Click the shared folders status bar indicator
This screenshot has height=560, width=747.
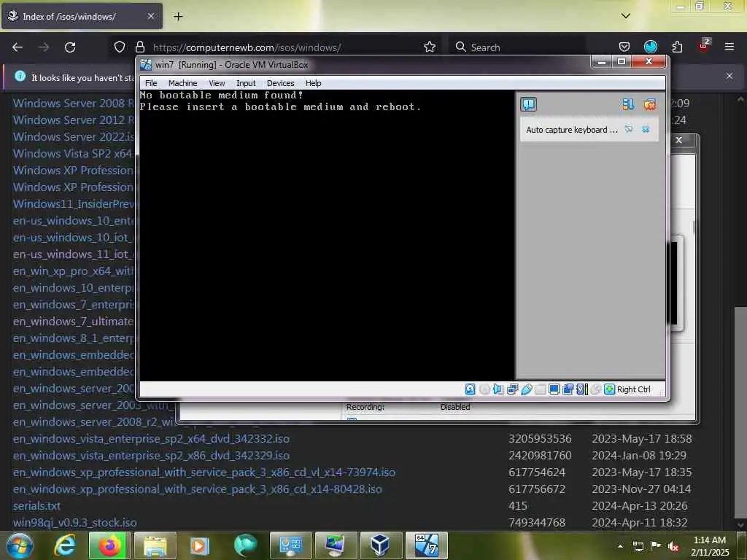tap(541, 389)
